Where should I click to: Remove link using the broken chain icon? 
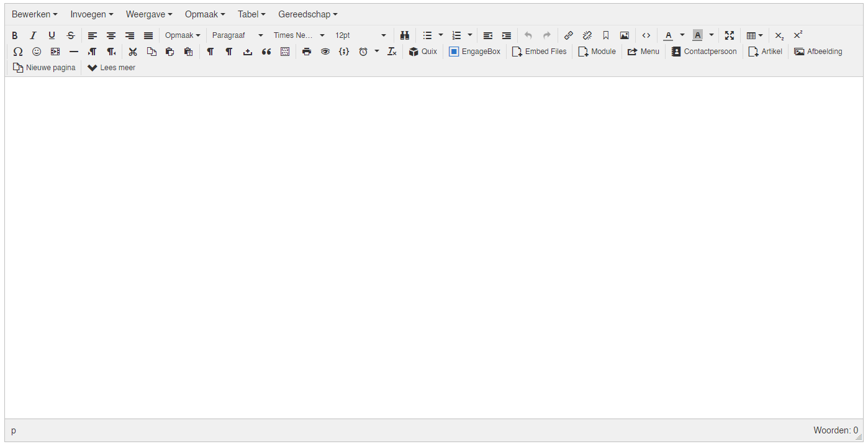587,35
